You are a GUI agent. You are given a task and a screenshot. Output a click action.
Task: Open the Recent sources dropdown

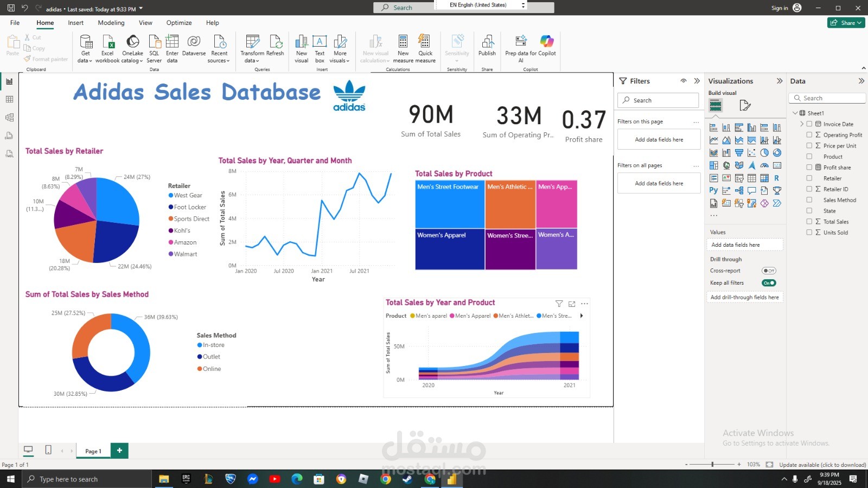click(219, 49)
